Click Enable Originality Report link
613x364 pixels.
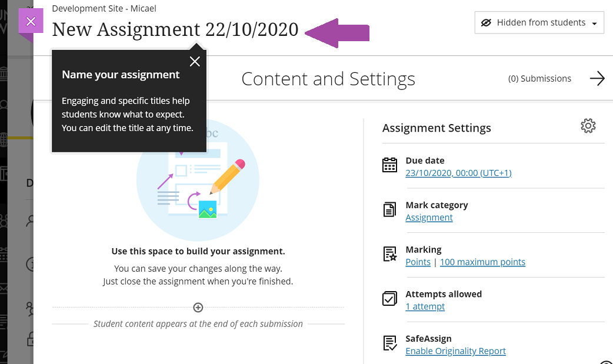(x=455, y=351)
